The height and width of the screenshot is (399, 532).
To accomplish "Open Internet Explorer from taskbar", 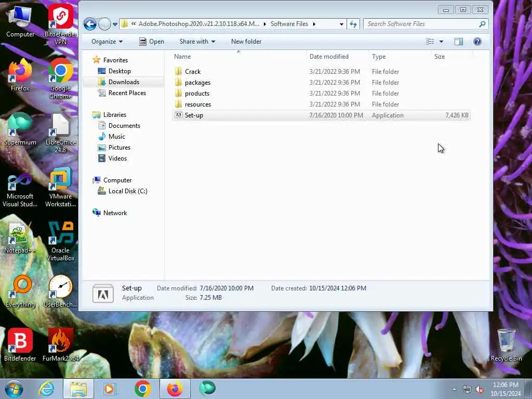I will tap(46, 389).
